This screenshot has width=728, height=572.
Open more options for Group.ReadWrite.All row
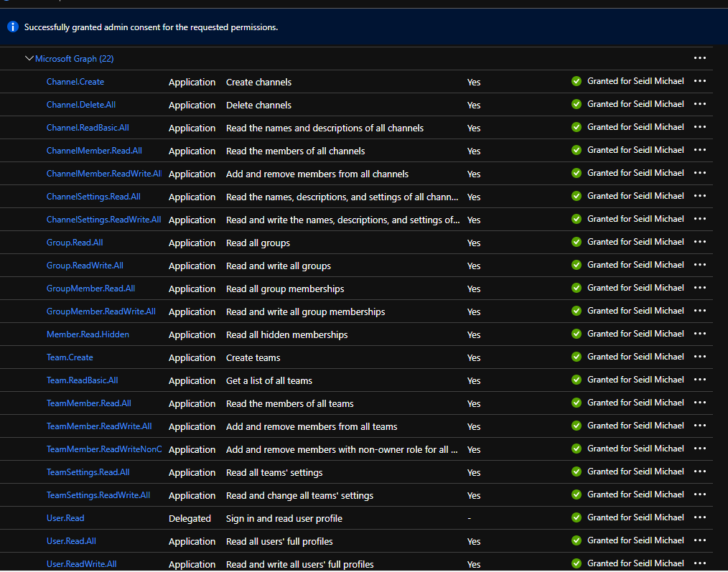700,265
